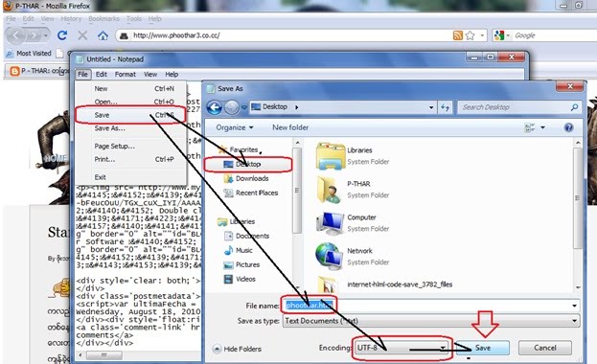Select the P-THAR Blogger tab in Firefox
This screenshot has height=364, width=597.
pyautogui.click(x=40, y=71)
